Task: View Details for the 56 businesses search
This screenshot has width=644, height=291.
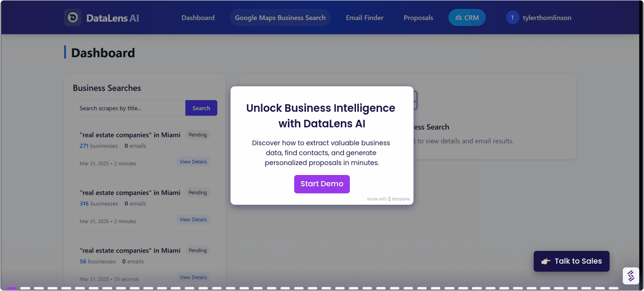Action: [x=193, y=277]
